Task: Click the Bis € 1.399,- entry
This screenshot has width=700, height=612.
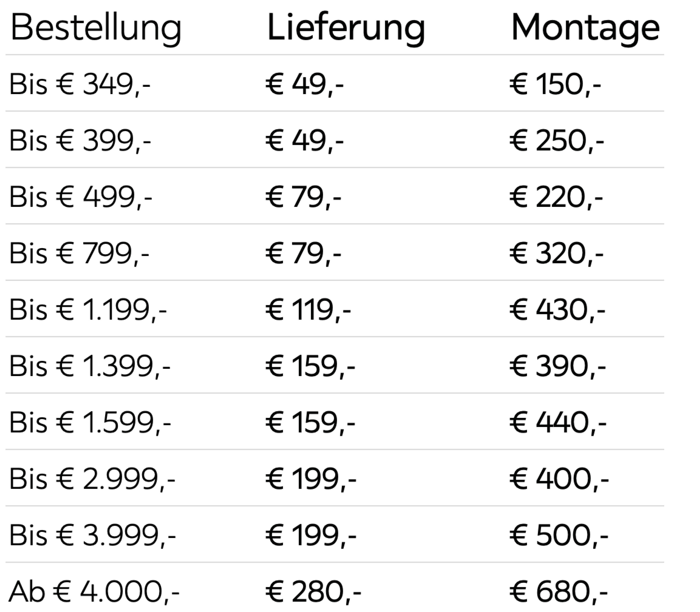Action: click(90, 366)
